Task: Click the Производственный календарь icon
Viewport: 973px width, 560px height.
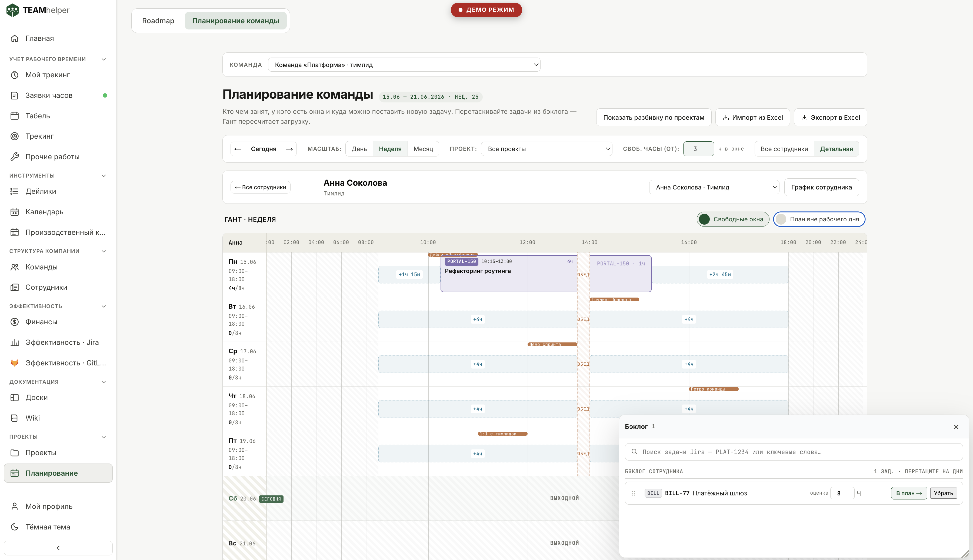Action: [x=15, y=232]
